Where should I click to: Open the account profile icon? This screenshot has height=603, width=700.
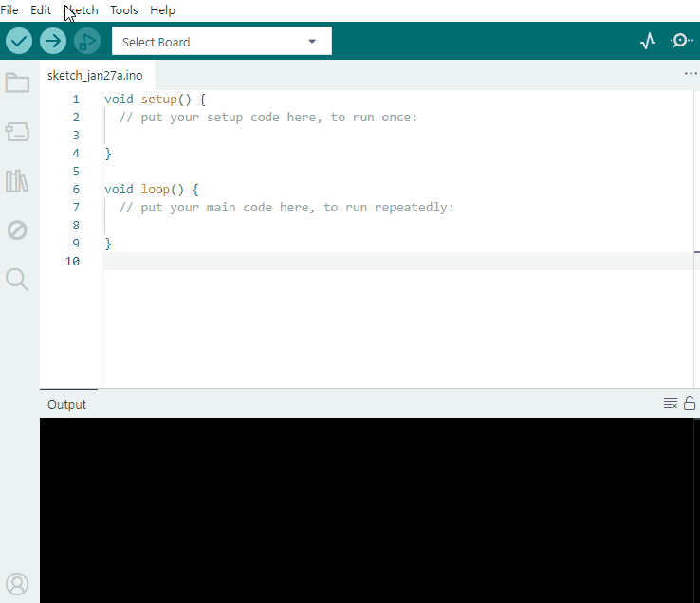(17, 584)
